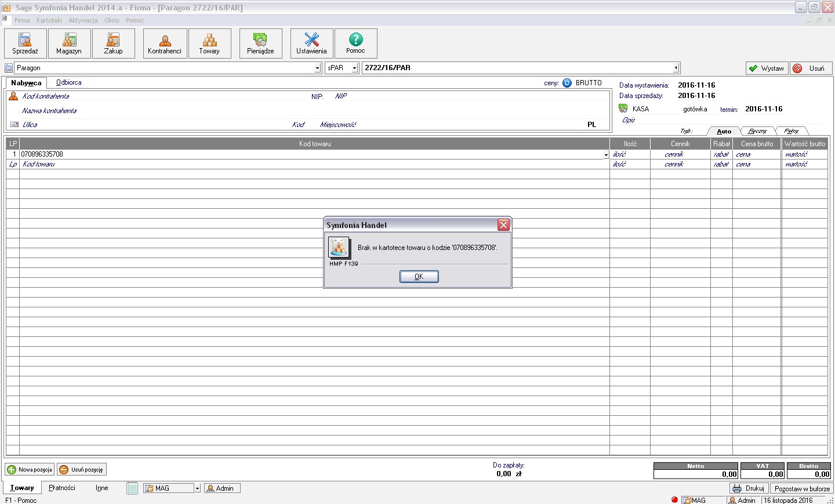Image resolution: width=835 pixels, height=504 pixels.
Task: Click the Wartość brutto column header
Action: pyautogui.click(x=804, y=143)
